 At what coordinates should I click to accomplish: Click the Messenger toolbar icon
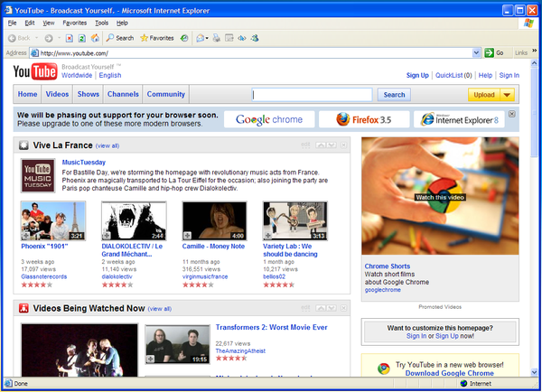pos(255,38)
